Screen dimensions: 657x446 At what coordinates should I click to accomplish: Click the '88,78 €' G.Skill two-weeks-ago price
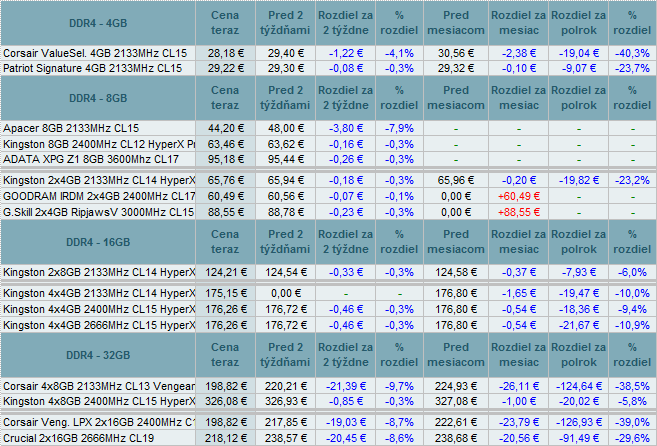point(285,212)
